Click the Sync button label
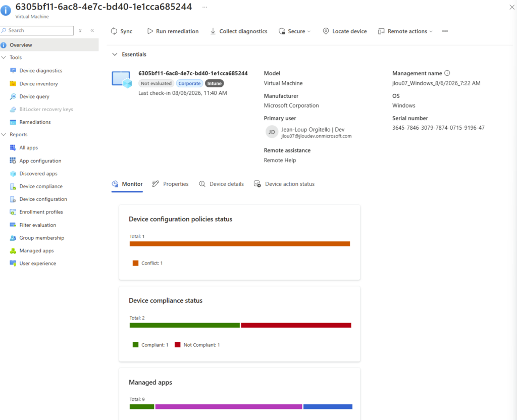Image resolution: width=517 pixels, height=420 pixels. coord(126,31)
